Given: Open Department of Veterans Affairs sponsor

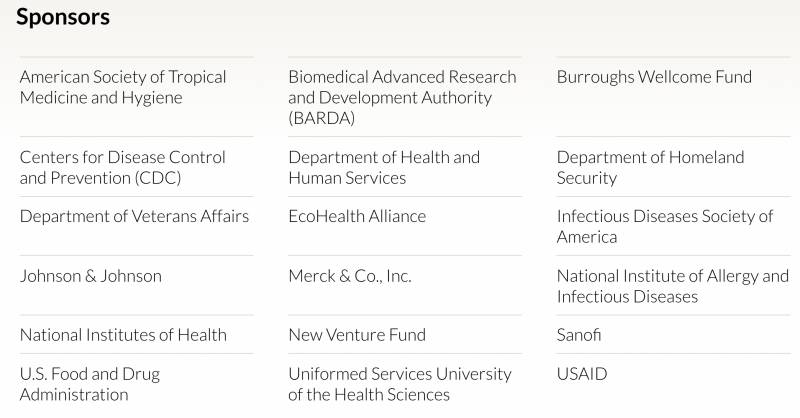Looking at the screenshot, I should click(x=134, y=216).
